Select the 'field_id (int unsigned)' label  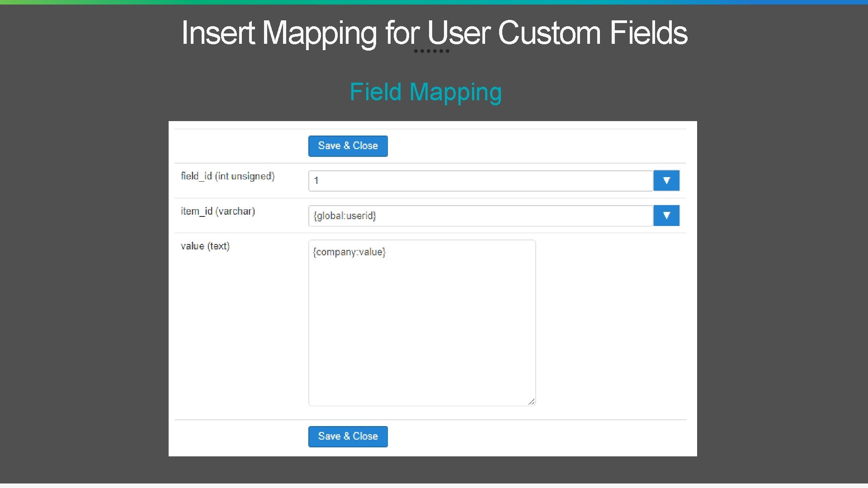point(227,176)
